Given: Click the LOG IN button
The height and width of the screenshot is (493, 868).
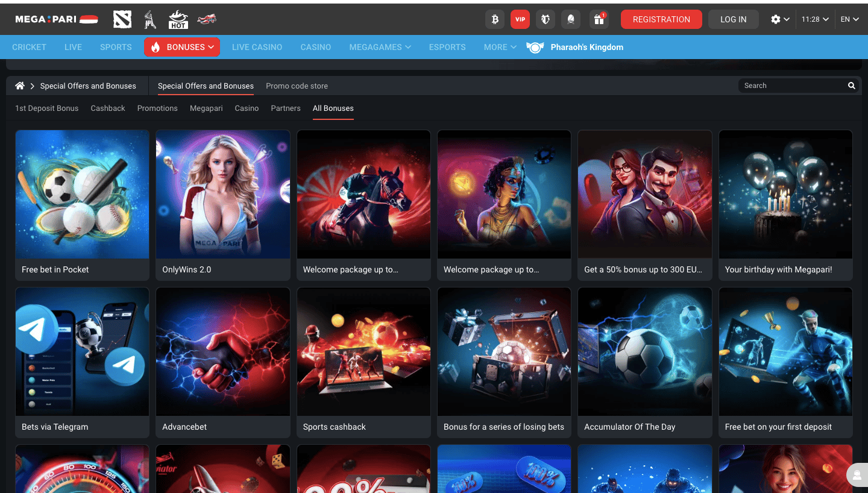Looking at the screenshot, I should [x=734, y=19].
